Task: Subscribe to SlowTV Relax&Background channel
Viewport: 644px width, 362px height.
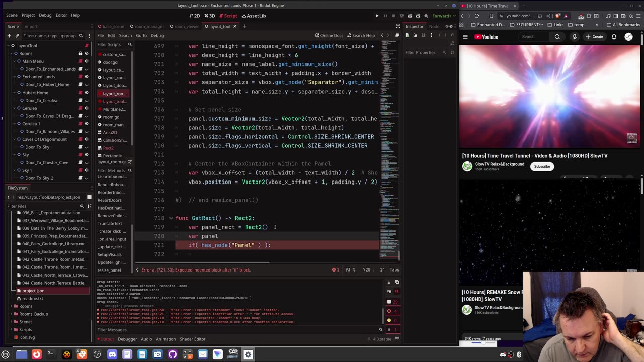Action: [x=542, y=166]
